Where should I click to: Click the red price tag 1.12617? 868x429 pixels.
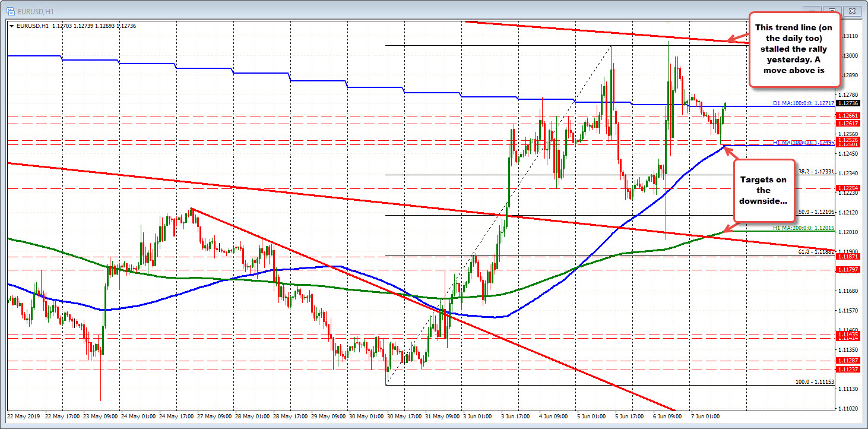848,123
